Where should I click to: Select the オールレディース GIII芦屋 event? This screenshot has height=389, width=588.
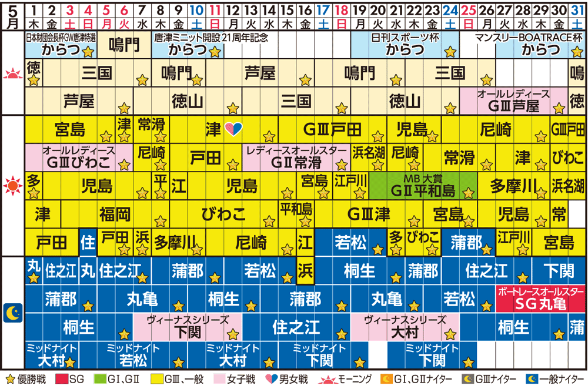tap(513, 101)
